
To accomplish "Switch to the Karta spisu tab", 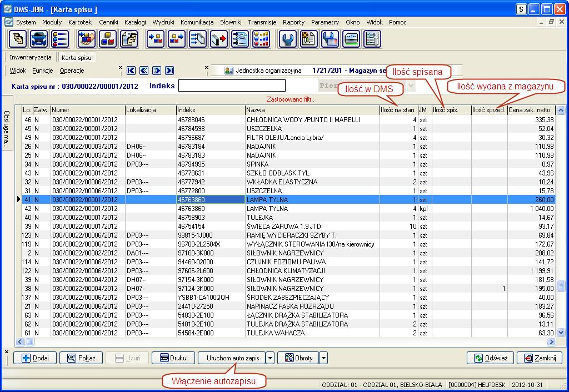I will [x=77, y=57].
